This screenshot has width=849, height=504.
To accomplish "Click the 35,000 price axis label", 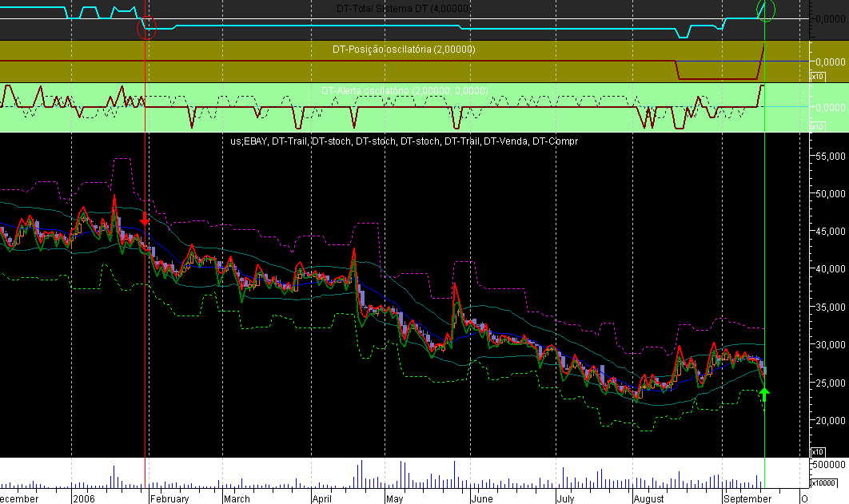I will coord(830,307).
